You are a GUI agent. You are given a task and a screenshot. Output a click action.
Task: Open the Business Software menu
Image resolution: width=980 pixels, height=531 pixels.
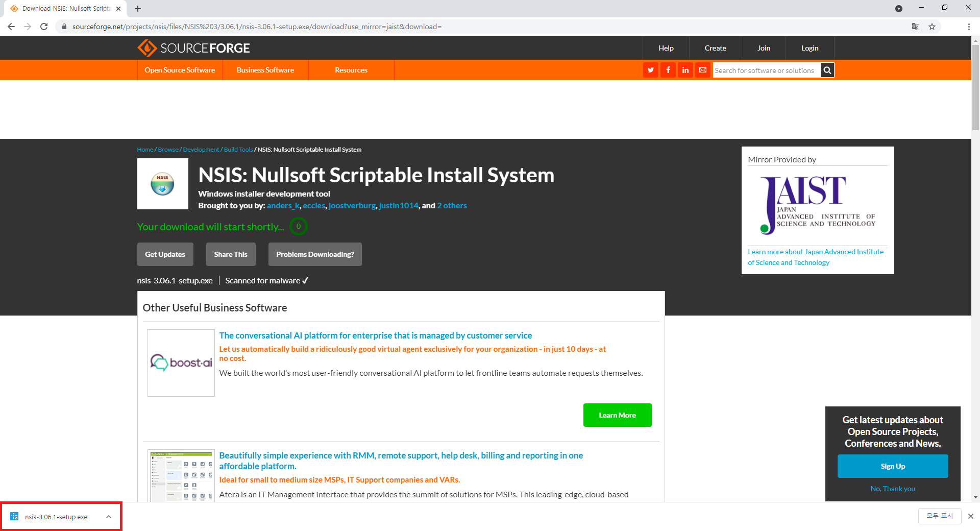265,70
